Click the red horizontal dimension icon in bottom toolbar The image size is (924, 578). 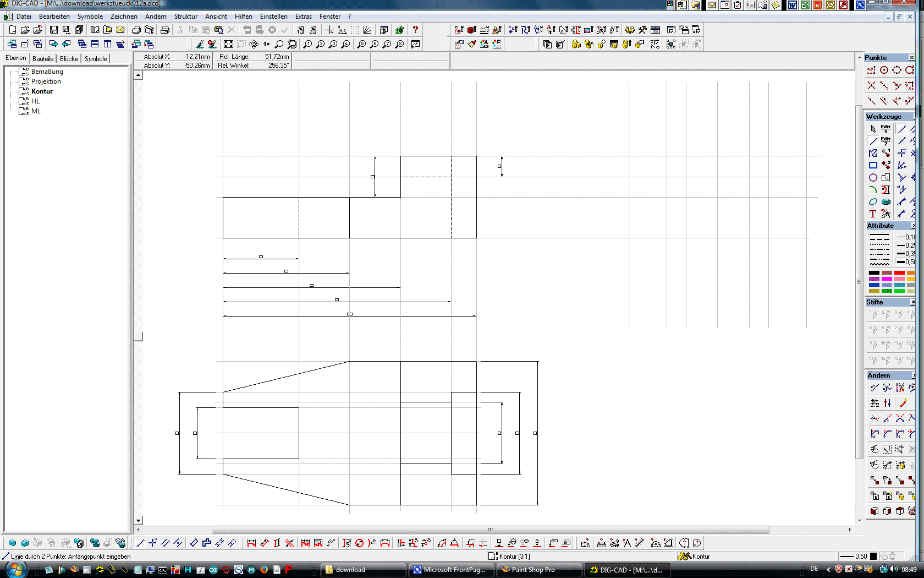(x=251, y=543)
